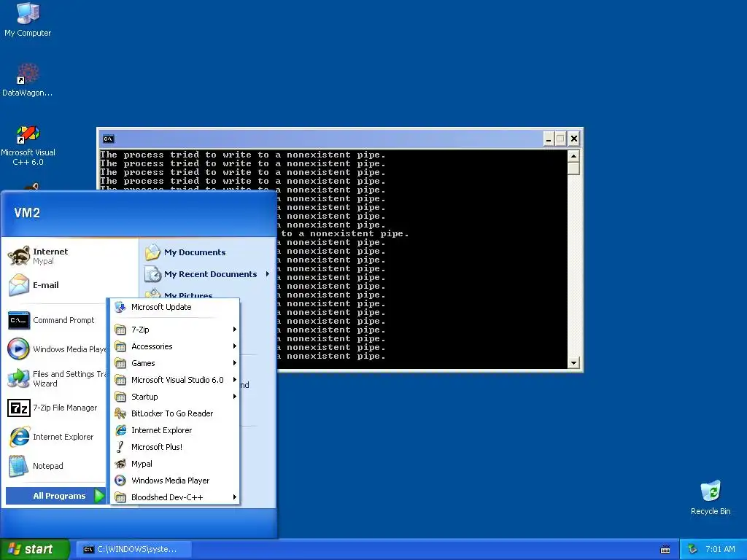Click the Windows Media Player pinned icon
The width and height of the screenshot is (747, 560).
(x=18, y=349)
